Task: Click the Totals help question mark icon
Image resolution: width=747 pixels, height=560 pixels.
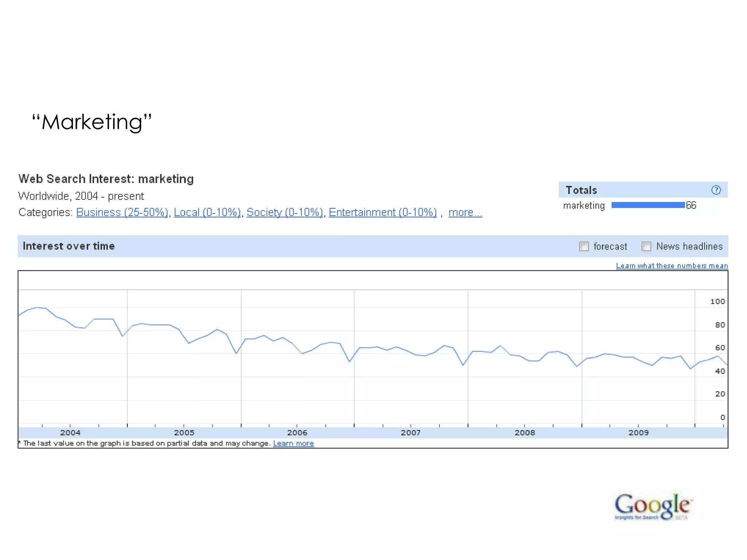Action: click(x=716, y=190)
